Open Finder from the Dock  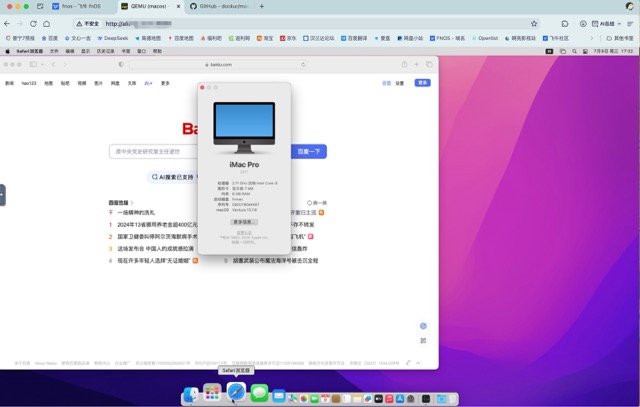(x=190, y=396)
